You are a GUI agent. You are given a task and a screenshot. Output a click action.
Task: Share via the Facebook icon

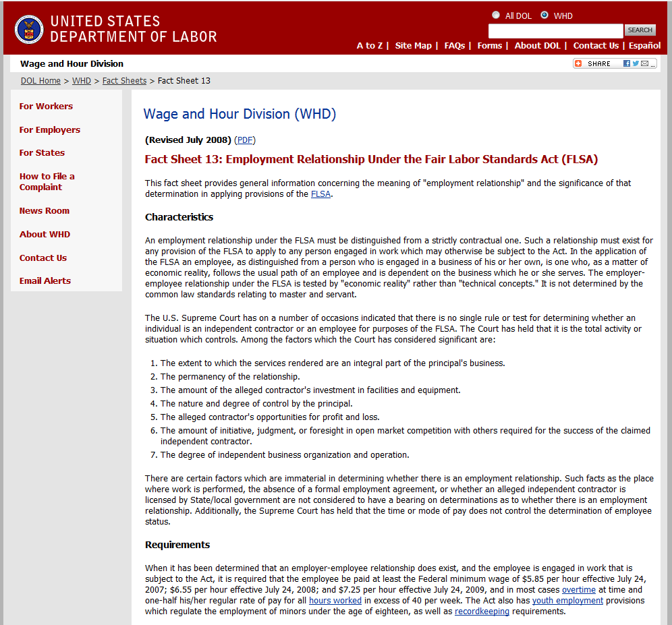coord(627,63)
